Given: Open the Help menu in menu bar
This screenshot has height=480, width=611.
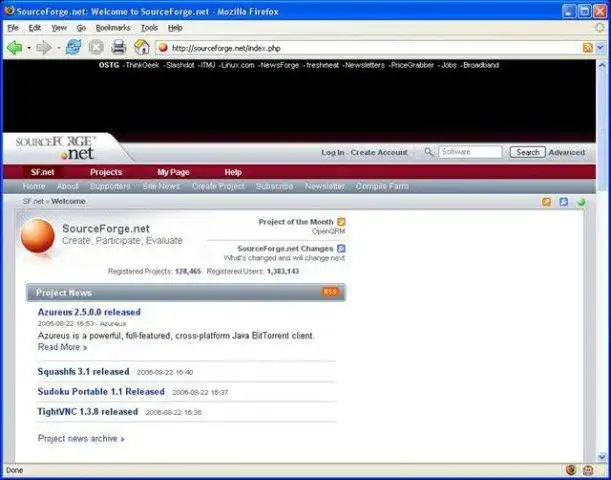Looking at the screenshot, I should pyautogui.click(x=175, y=28).
